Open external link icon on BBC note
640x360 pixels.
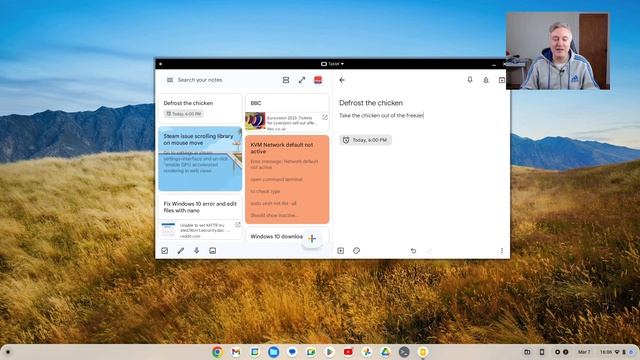324,118
